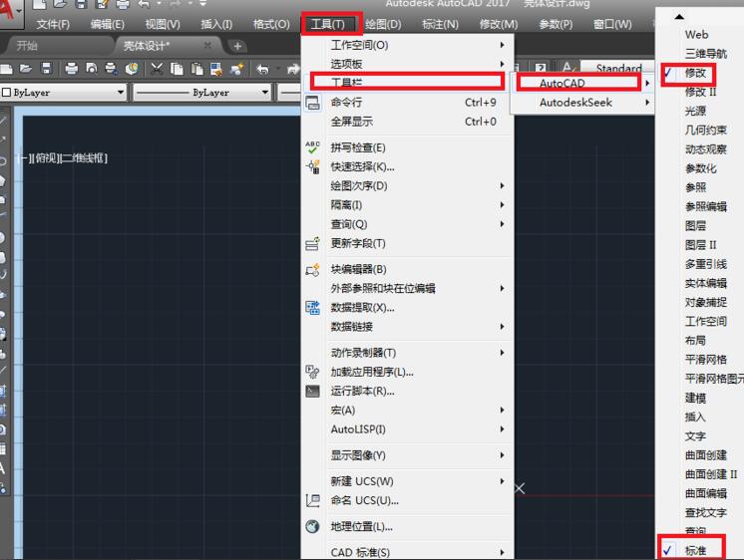Open the 文件(F) menu

[53, 24]
